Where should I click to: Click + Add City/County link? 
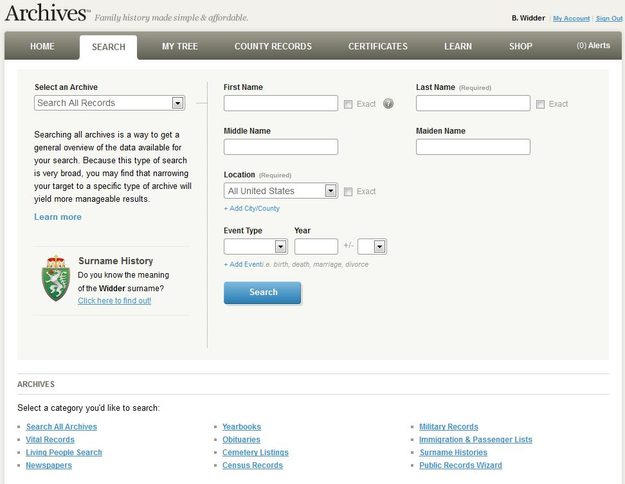pyautogui.click(x=252, y=209)
